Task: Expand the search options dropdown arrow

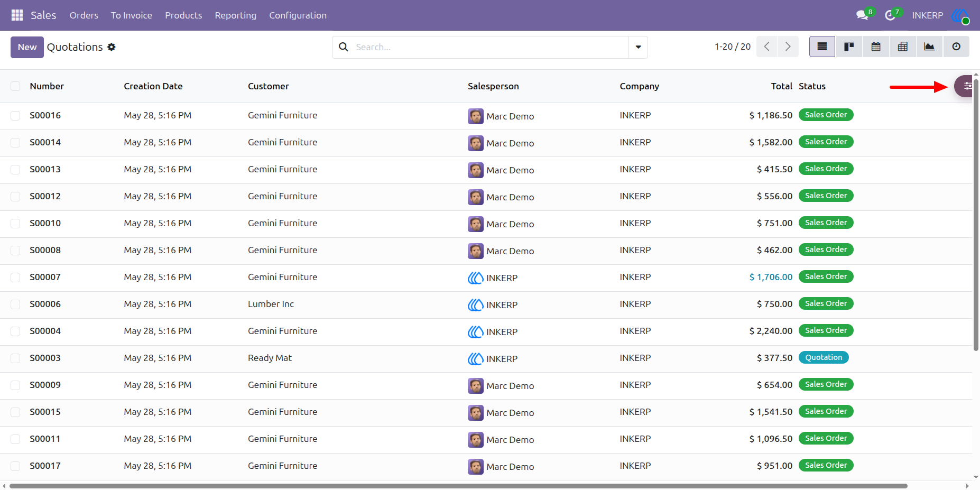Action: coord(638,47)
